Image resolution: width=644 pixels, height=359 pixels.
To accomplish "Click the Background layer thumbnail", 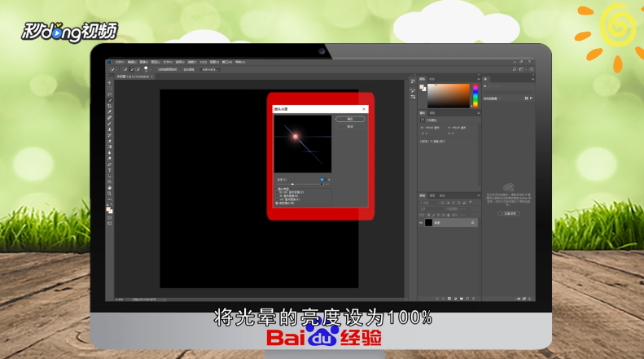I will (428, 222).
